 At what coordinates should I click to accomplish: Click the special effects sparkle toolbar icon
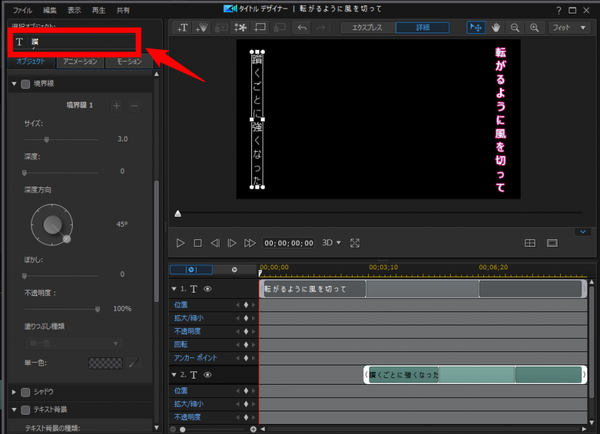(x=240, y=28)
